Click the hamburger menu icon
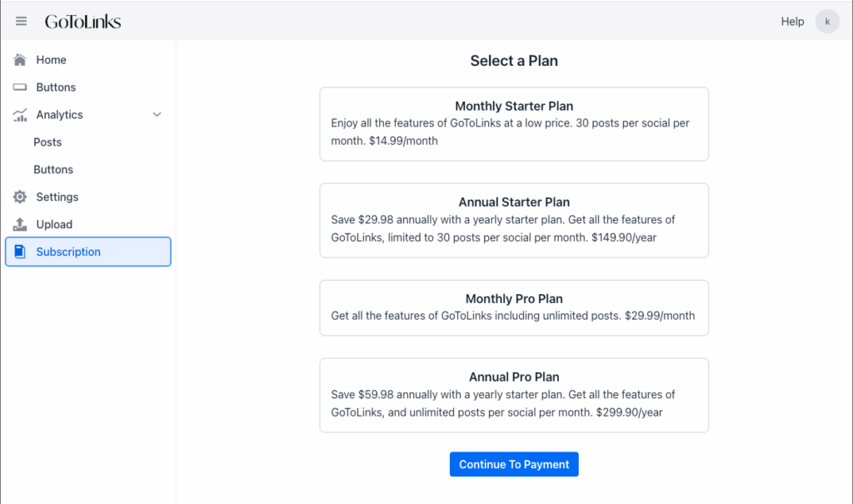The width and height of the screenshot is (853, 504). [21, 22]
